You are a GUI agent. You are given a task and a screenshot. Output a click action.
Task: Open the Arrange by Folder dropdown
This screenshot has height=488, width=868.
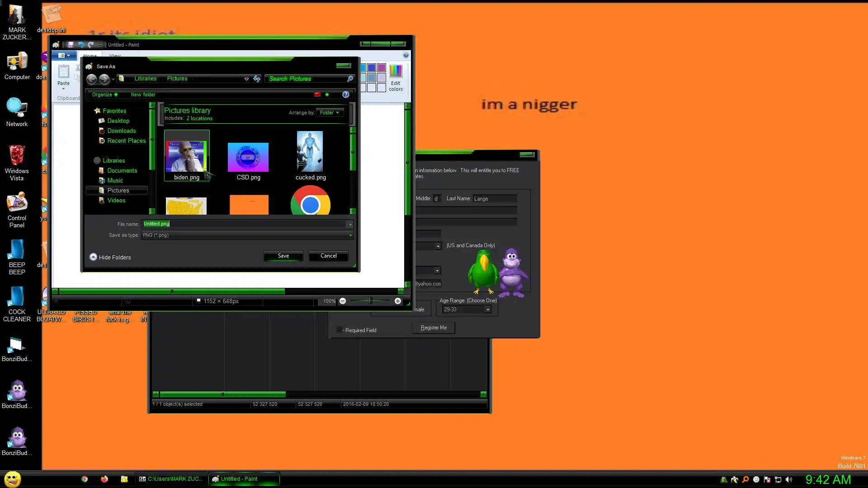coord(330,113)
